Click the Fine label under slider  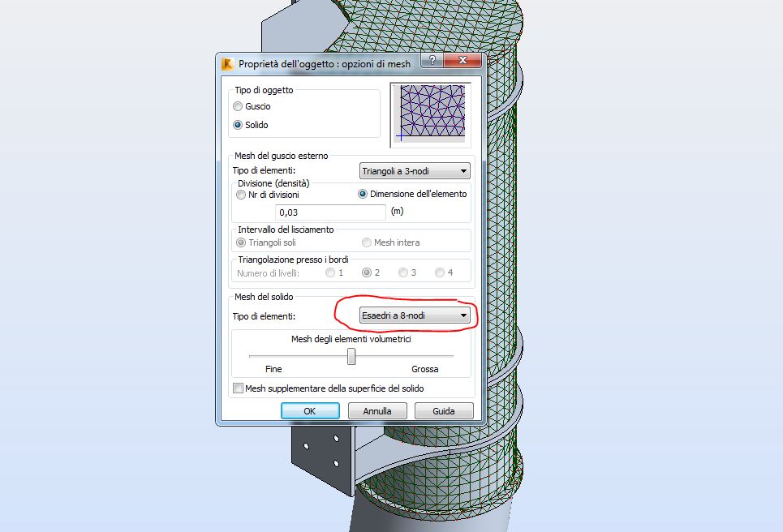[273, 369]
